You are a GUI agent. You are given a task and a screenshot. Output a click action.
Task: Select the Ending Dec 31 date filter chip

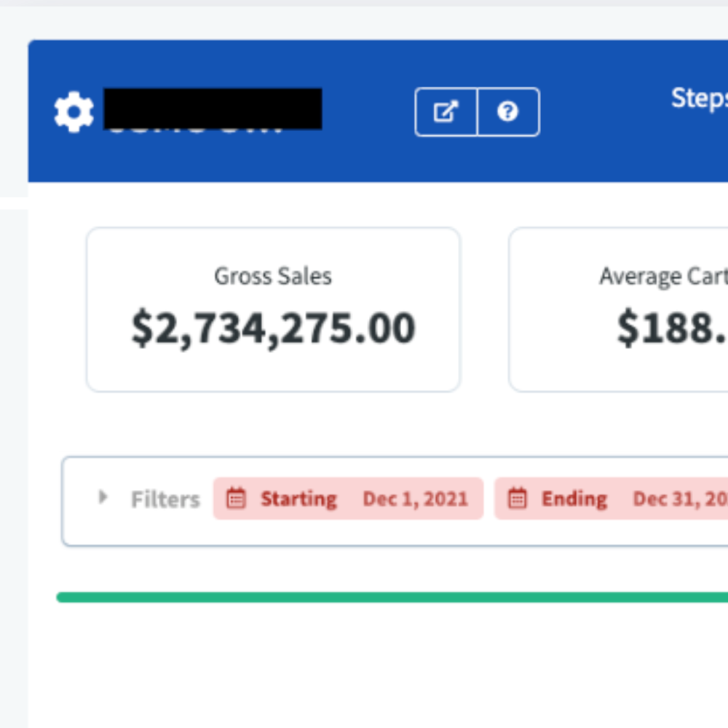click(619, 499)
